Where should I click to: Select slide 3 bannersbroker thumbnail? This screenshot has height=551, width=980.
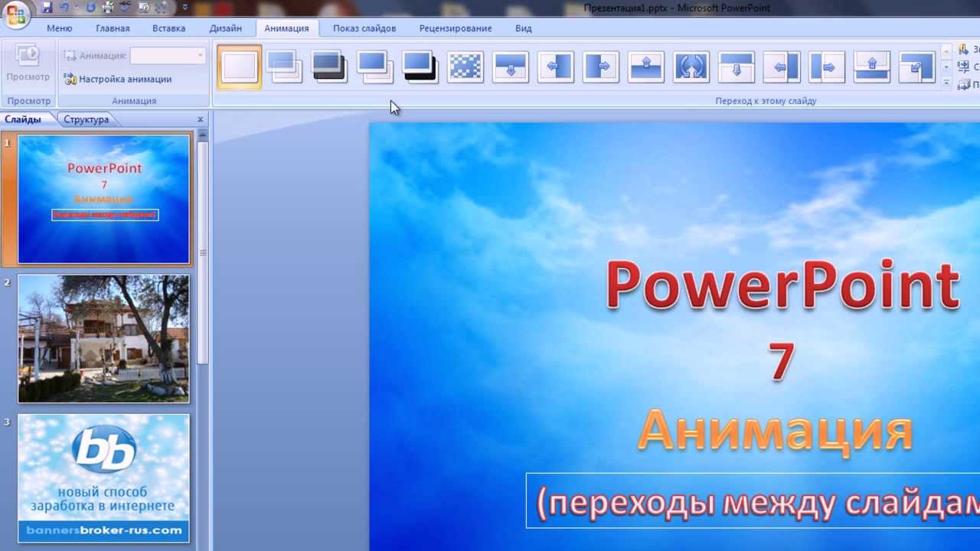tap(104, 478)
